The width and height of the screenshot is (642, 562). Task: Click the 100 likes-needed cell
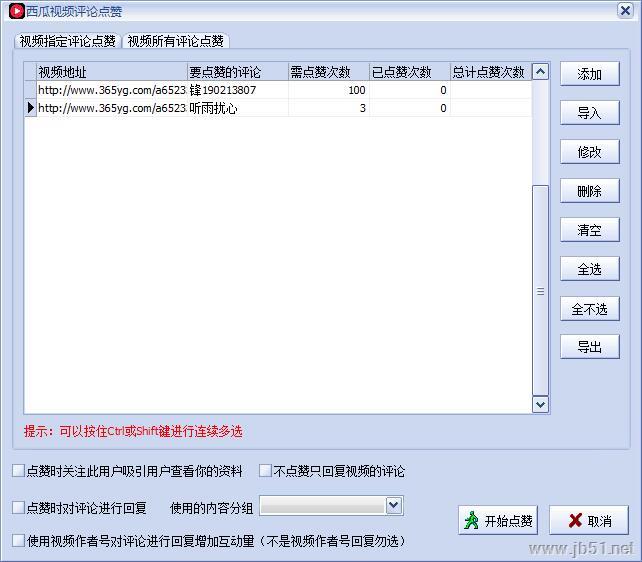point(329,90)
